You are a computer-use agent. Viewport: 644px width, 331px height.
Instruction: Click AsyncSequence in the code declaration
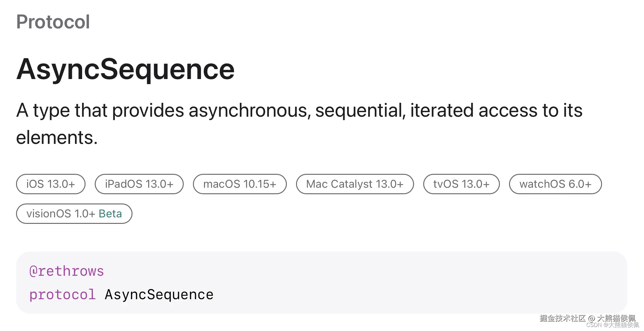click(x=159, y=295)
